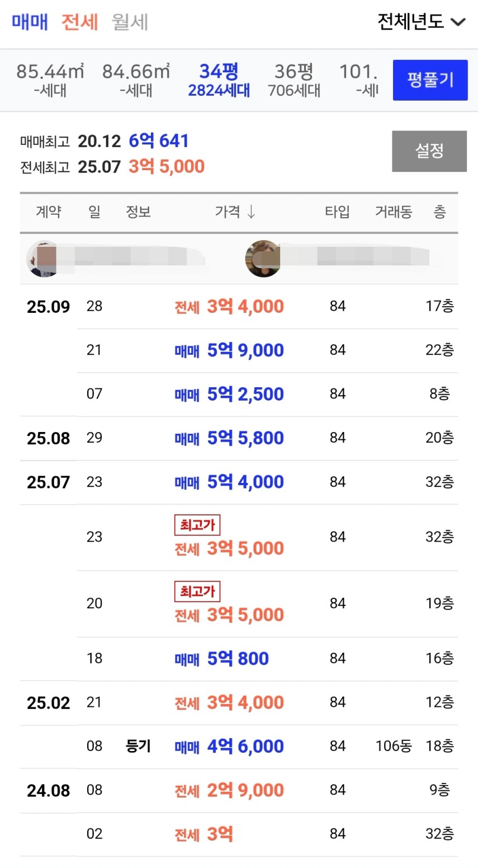Toggle the 월세 filter at top
Image resolution: width=478 pixels, height=868 pixels.
[x=130, y=22]
